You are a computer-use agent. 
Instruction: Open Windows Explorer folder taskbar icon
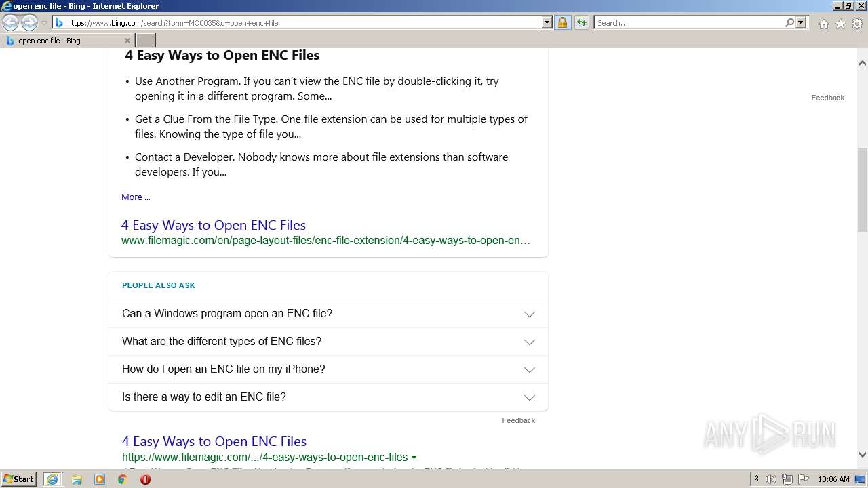click(x=77, y=479)
